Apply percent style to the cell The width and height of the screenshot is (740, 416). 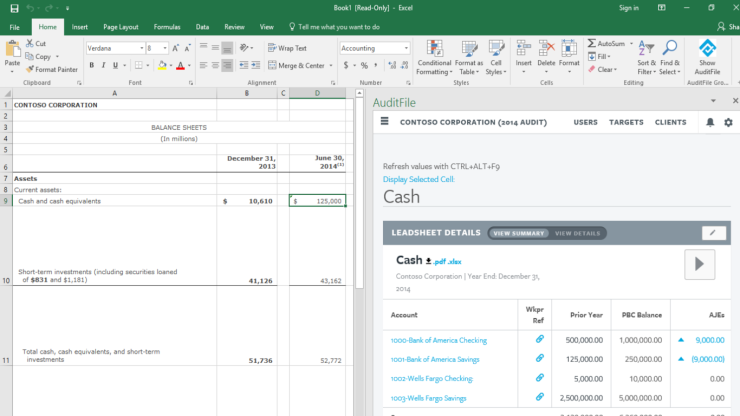point(364,66)
